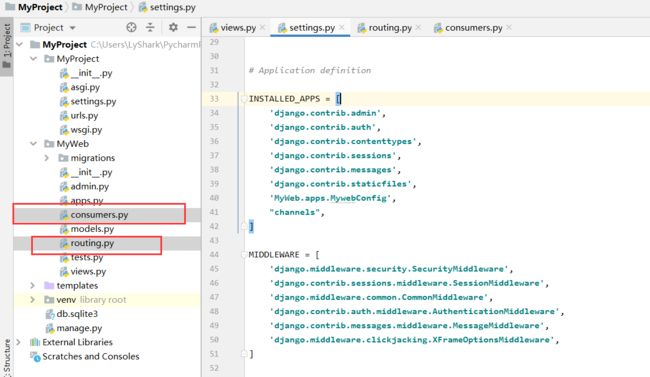This screenshot has height=377, width=650.
Task: Click the __init__.py under inner MyProject folder
Action: pos(91,73)
